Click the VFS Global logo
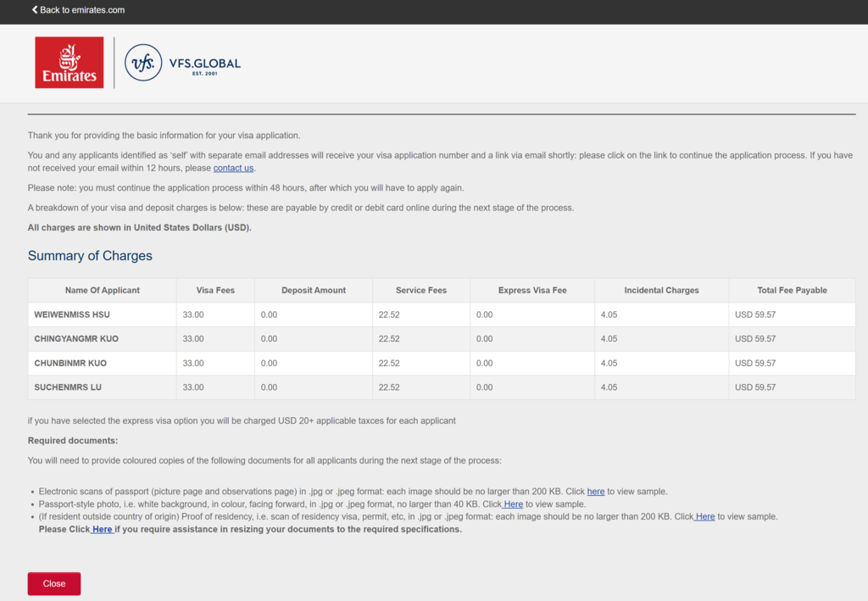This screenshot has width=868, height=601. pos(182,63)
